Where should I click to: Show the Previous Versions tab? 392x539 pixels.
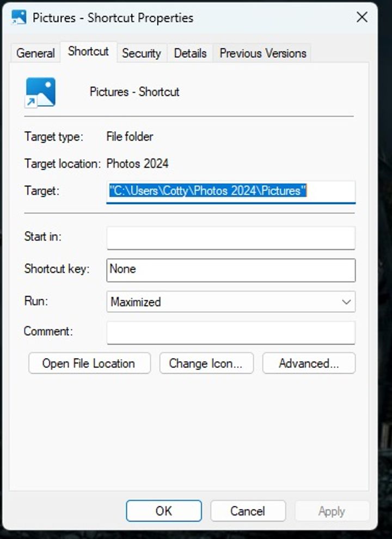pos(263,53)
